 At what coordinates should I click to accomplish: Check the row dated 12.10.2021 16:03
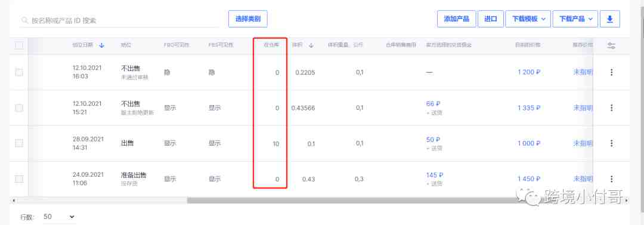click(x=19, y=72)
